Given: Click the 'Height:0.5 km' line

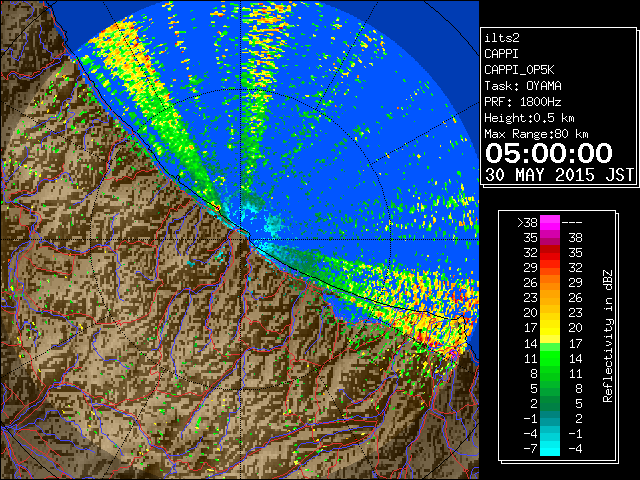Looking at the screenshot, I should (x=529, y=118).
